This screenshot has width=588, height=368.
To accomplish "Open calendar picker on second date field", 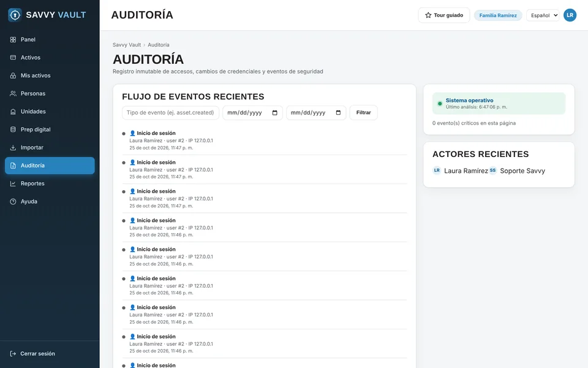I will click(338, 113).
